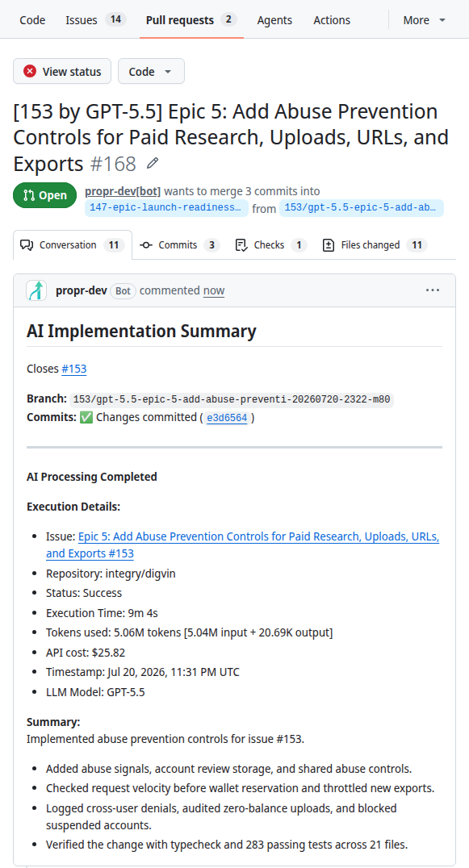Click the 'AI Processing Completed' text

pos(92,477)
